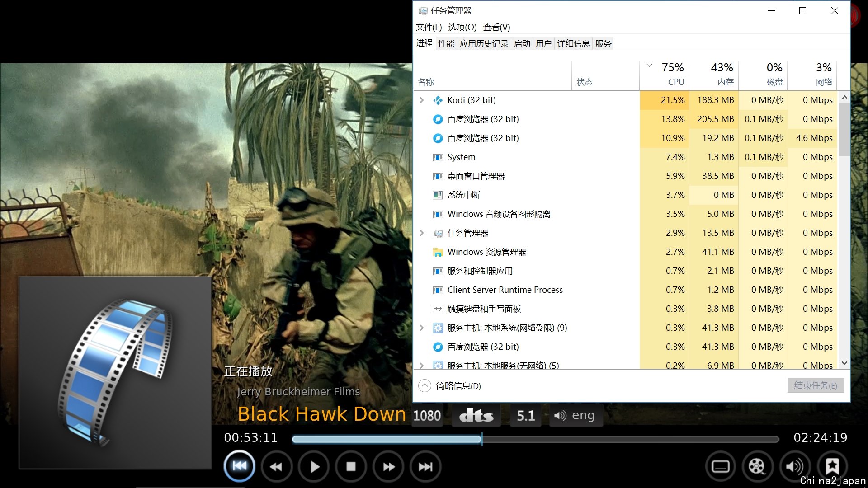Click the process list scrollbar thumb
The image size is (868, 488).
pyautogui.click(x=844, y=129)
